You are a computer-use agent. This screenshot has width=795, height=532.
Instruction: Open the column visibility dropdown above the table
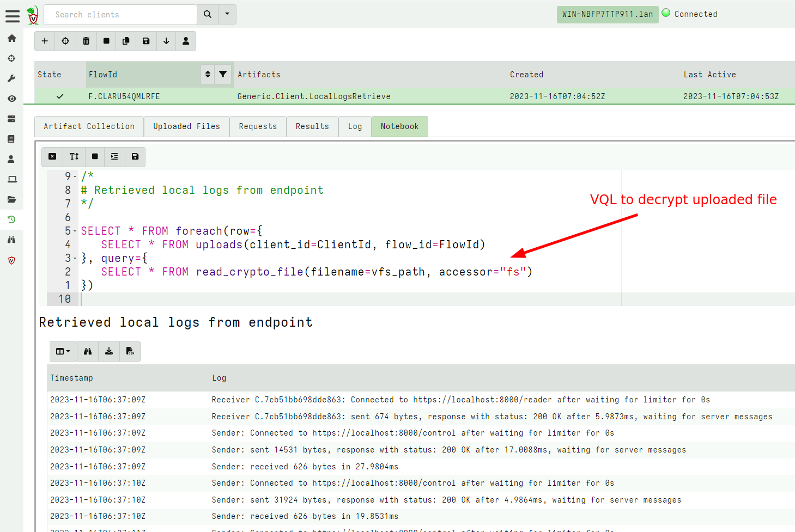pyautogui.click(x=63, y=351)
